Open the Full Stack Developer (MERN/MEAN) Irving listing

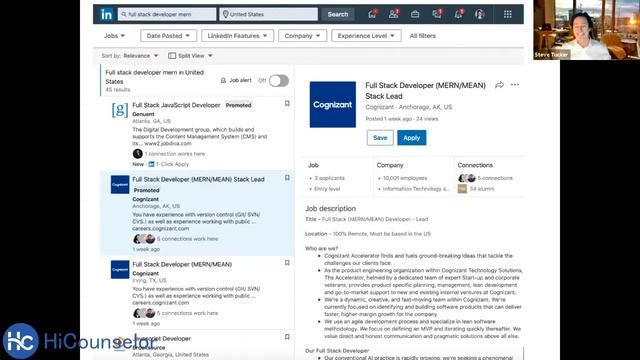point(182,264)
